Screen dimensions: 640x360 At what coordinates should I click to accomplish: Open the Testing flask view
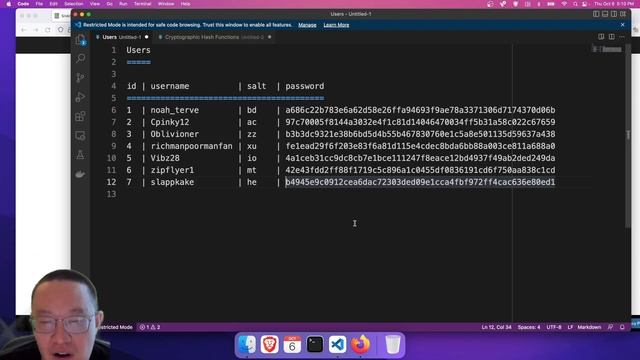[80, 155]
